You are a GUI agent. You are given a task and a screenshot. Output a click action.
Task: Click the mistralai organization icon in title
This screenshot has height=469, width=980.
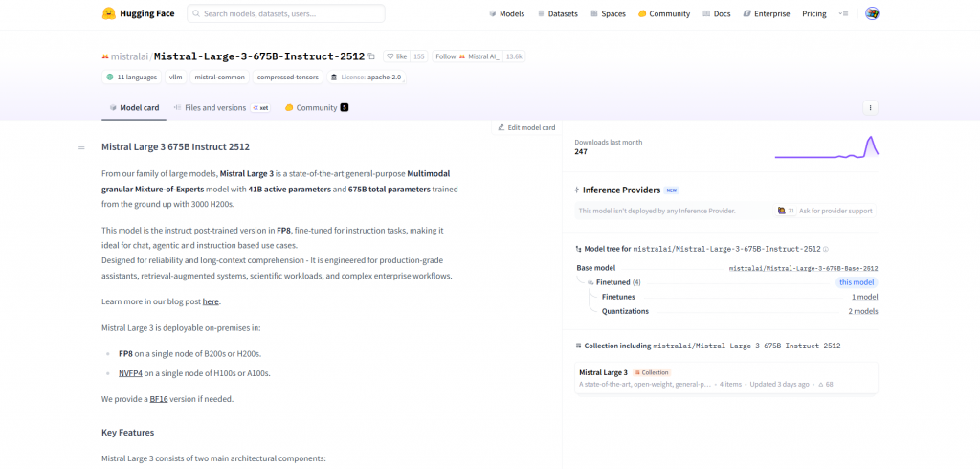[104, 56]
